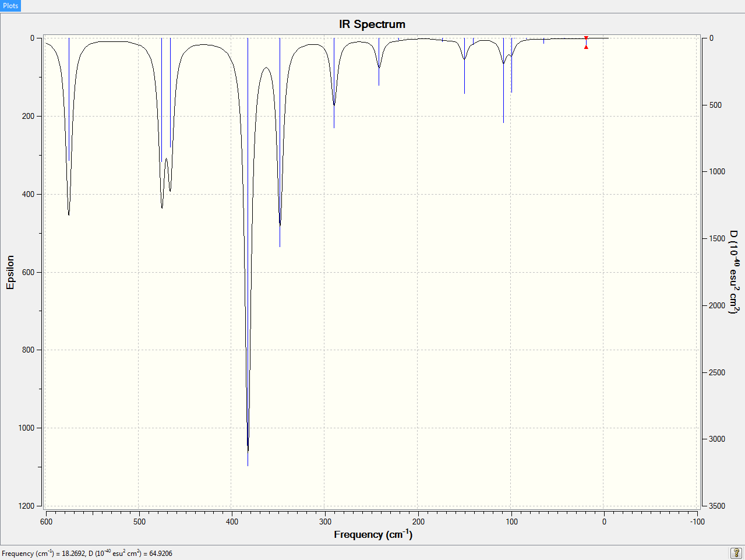Click the D (10-40 esu2 cm2) axis label
Screen dimensions: 745x560
[x=735, y=272]
